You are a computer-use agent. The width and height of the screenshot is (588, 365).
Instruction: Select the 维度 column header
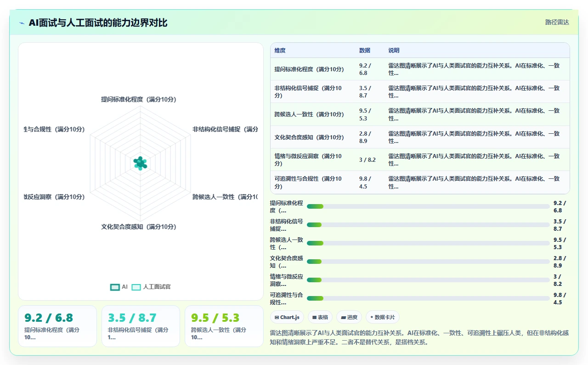[x=280, y=51]
